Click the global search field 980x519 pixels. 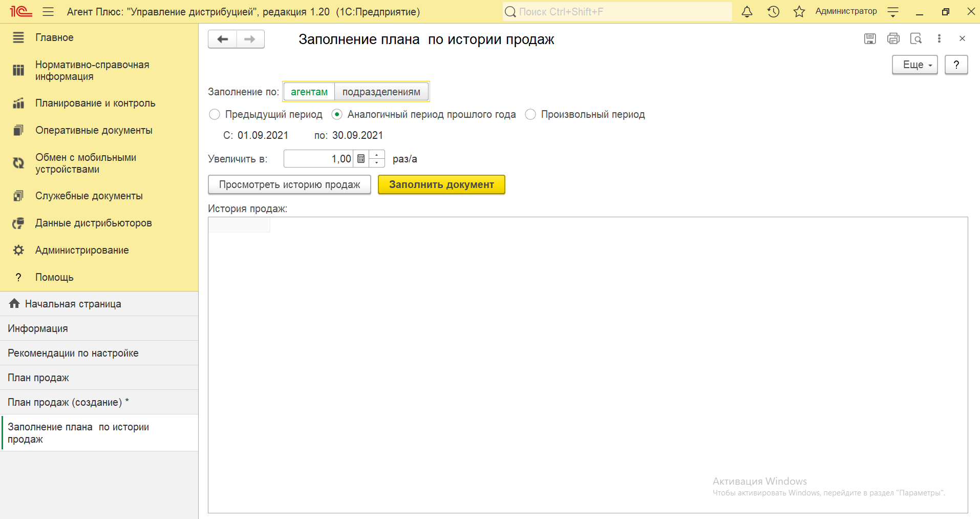[617, 12]
